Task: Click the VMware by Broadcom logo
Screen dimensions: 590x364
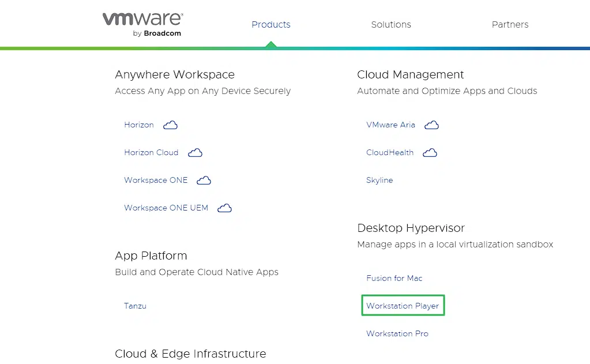Action: click(141, 23)
